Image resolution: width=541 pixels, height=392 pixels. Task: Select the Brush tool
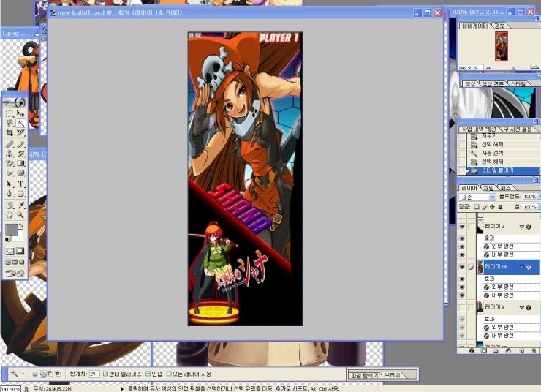(20, 144)
